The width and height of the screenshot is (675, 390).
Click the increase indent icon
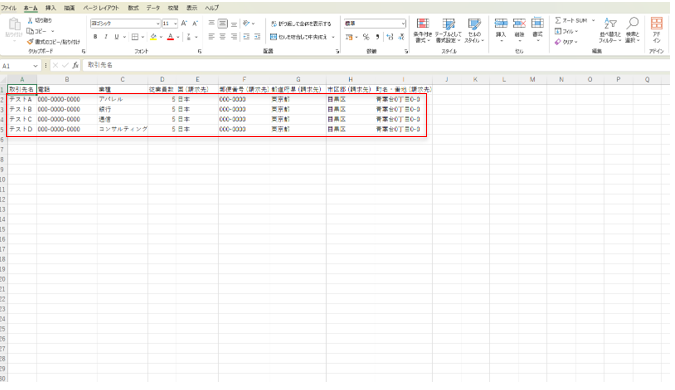tap(257, 37)
